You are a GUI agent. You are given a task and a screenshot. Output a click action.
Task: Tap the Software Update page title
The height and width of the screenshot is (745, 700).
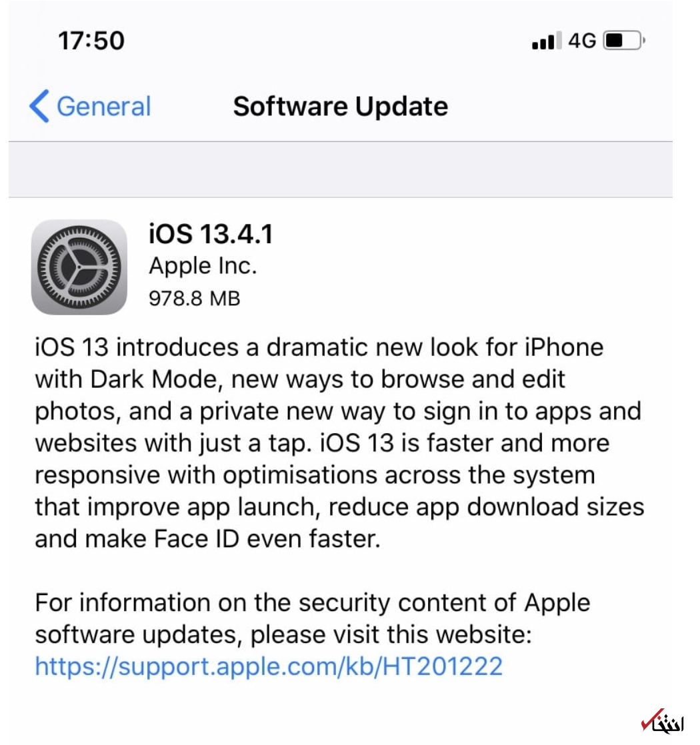[x=340, y=107]
